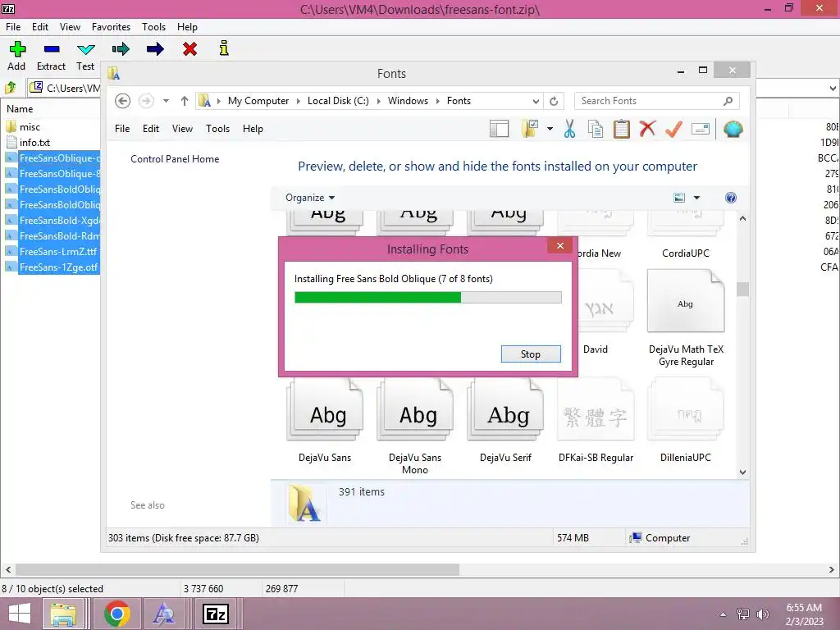840x630 pixels.
Task: Show hidden tray icons
Action: point(724,614)
